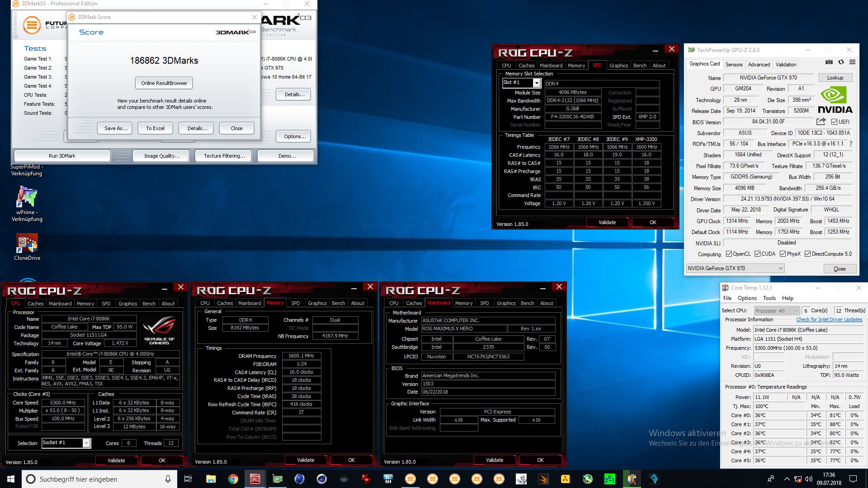
Task: Click the yellow radiation taskbar icon
Action: click(x=565, y=479)
